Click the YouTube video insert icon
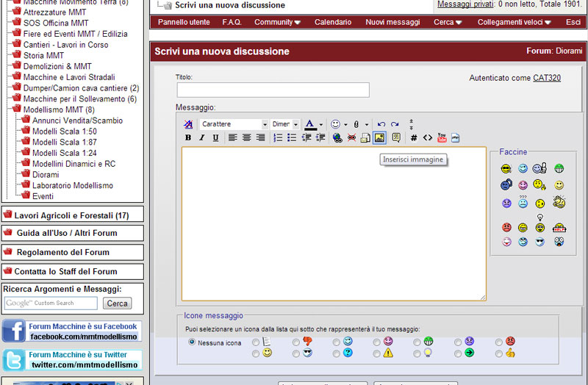The height and width of the screenshot is (385, 588). [x=442, y=137]
